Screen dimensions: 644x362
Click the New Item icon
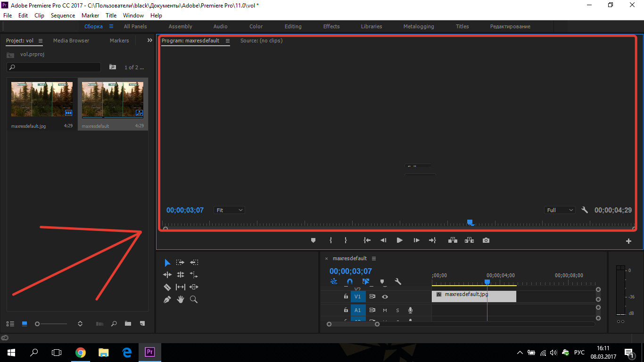[x=142, y=324]
